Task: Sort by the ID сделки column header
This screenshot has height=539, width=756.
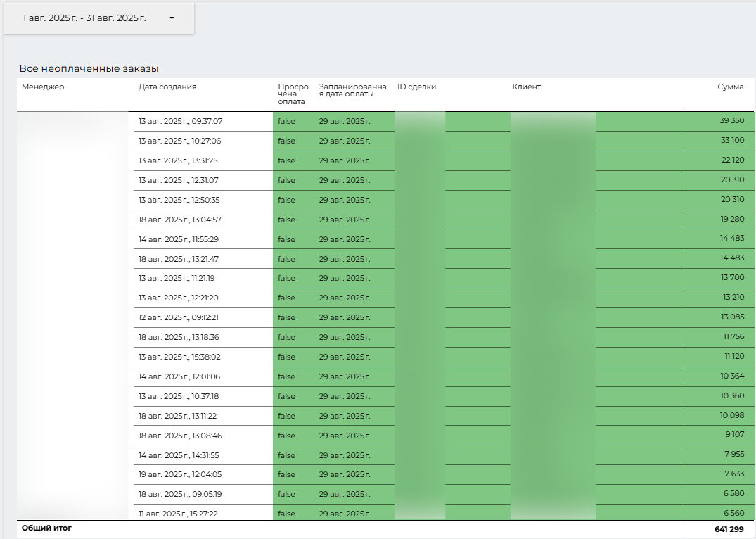Action: click(x=416, y=87)
